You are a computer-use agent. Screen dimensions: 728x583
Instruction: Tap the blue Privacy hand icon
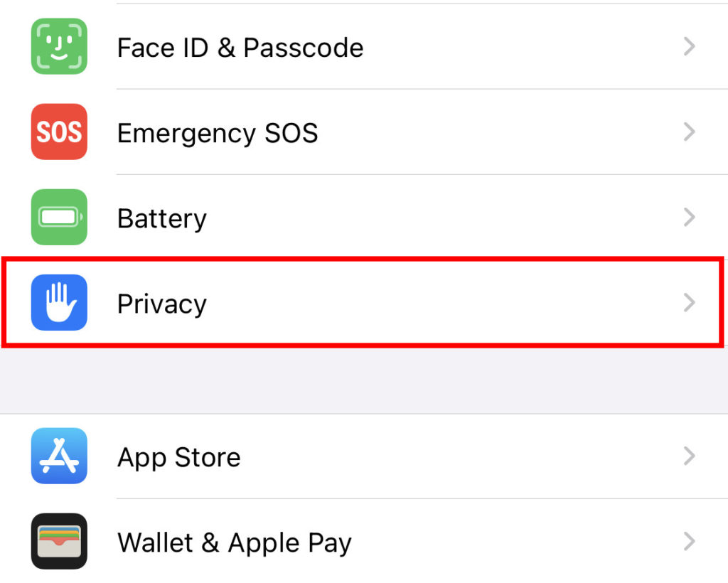[x=59, y=303]
